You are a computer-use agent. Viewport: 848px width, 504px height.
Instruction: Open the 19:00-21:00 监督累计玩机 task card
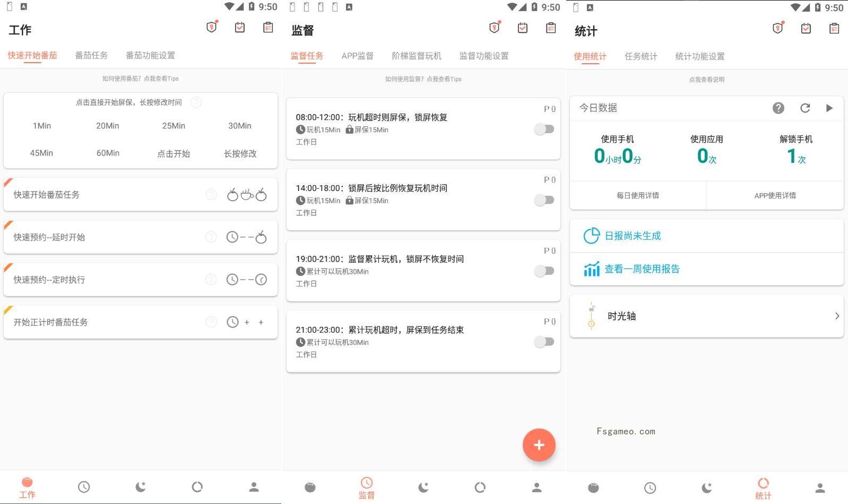[423, 271]
